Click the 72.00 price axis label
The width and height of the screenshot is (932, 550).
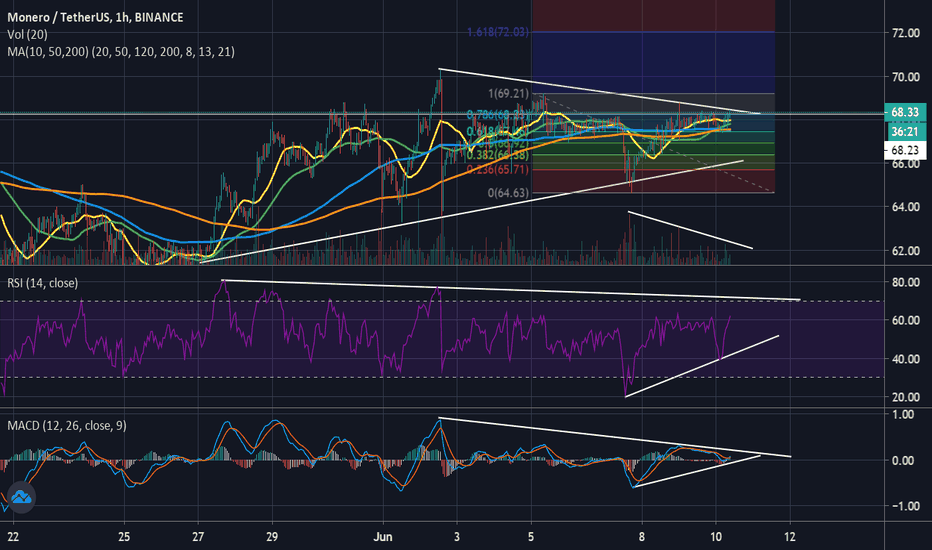(x=906, y=33)
